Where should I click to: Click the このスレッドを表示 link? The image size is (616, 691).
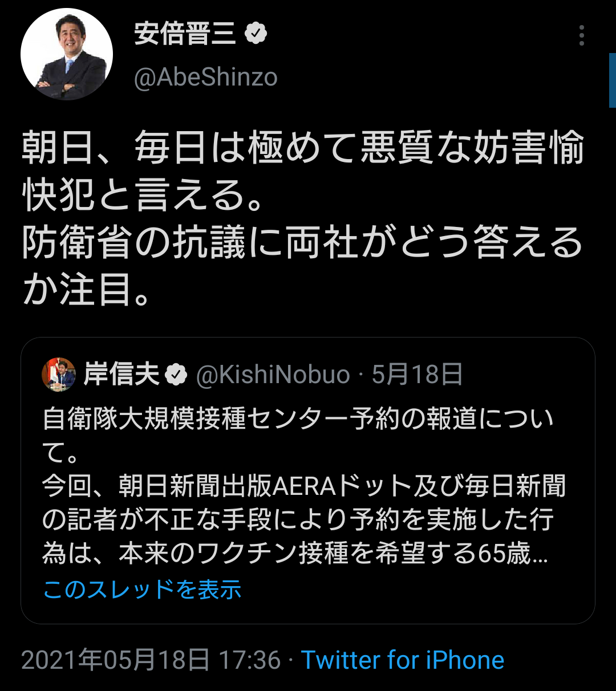pyautogui.click(x=142, y=589)
